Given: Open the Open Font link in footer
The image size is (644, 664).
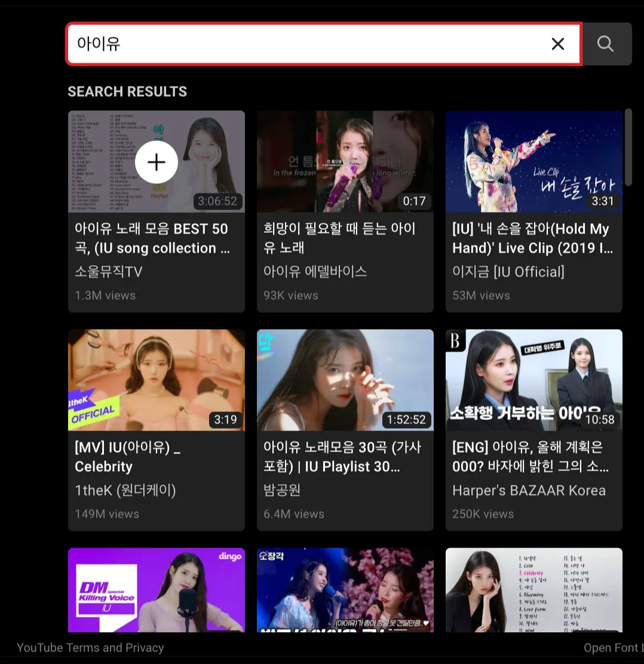Looking at the screenshot, I should [x=614, y=647].
